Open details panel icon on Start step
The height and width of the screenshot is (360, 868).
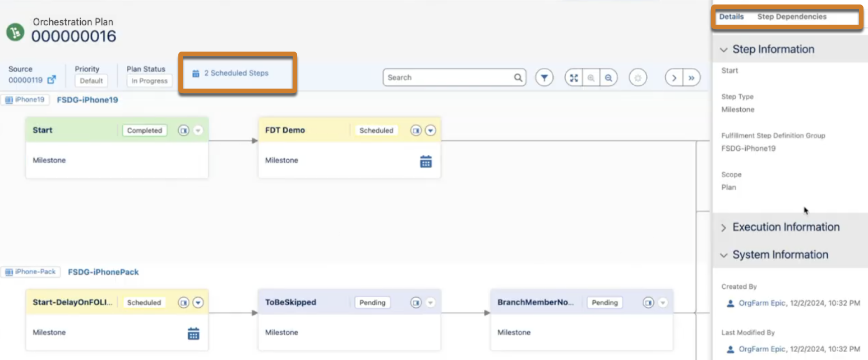(183, 130)
